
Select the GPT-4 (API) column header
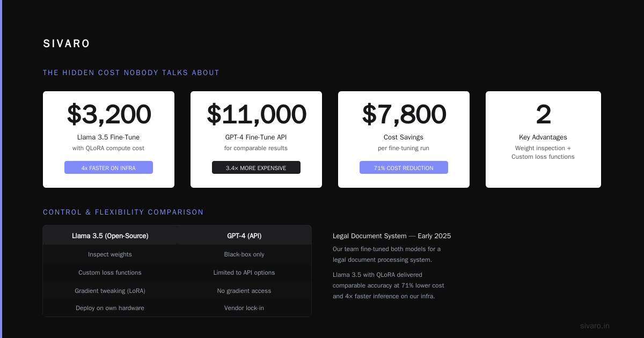coord(244,236)
